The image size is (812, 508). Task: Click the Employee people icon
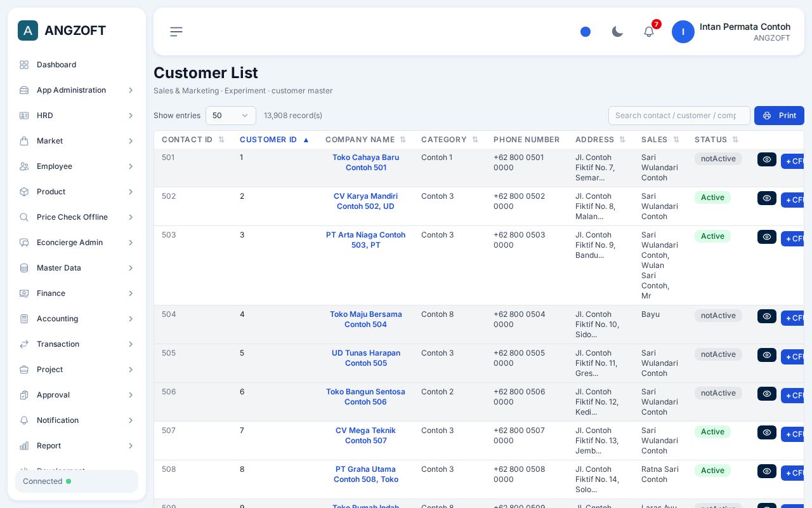coord(24,166)
